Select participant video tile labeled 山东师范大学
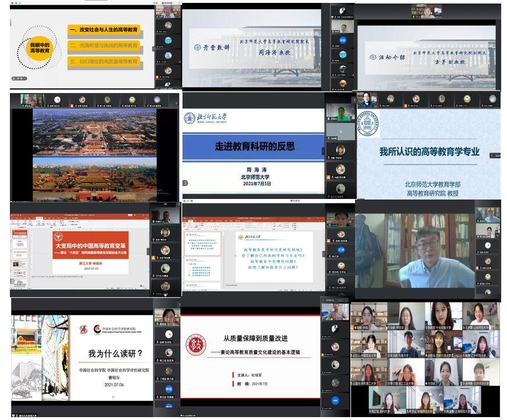This screenshot has height=420, width=507. [x=481, y=316]
